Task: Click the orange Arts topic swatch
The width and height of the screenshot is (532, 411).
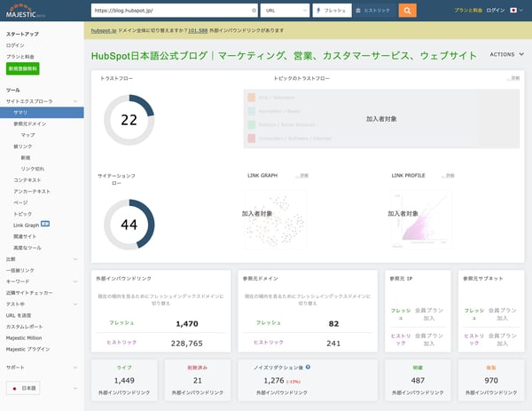Action: click(x=252, y=98)
